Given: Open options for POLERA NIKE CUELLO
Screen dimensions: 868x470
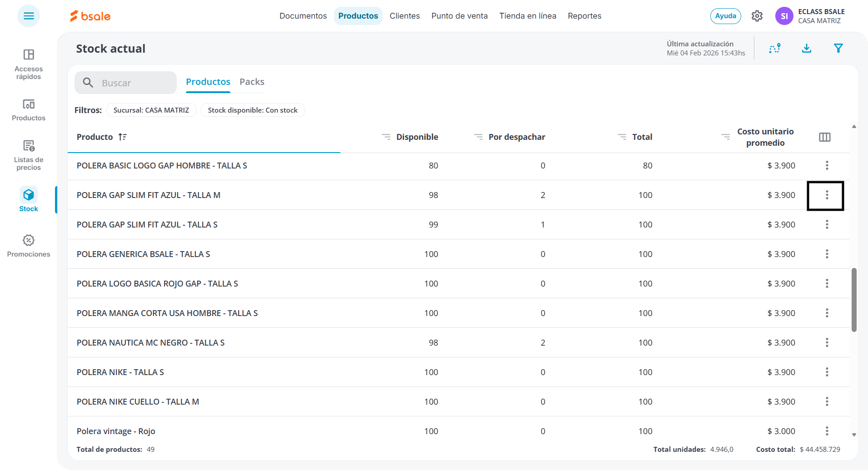Looking at the screenshot, I should (x=827, y=401).
